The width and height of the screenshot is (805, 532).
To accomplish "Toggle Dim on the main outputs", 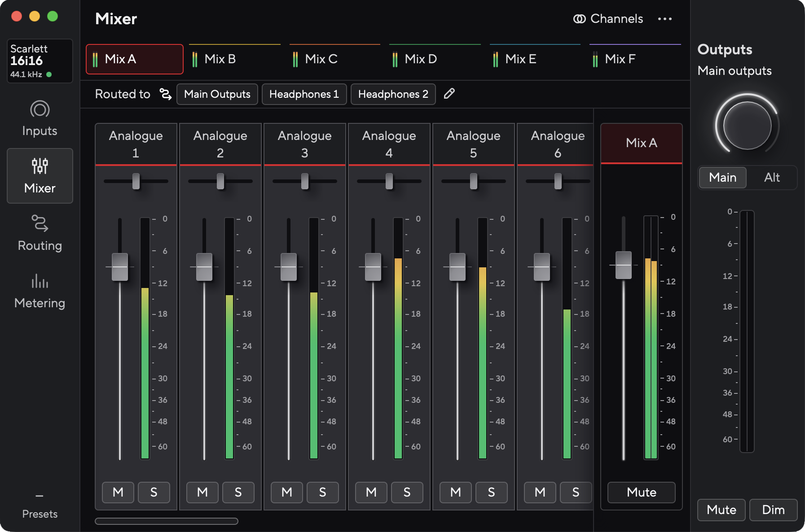I will 774,510.
